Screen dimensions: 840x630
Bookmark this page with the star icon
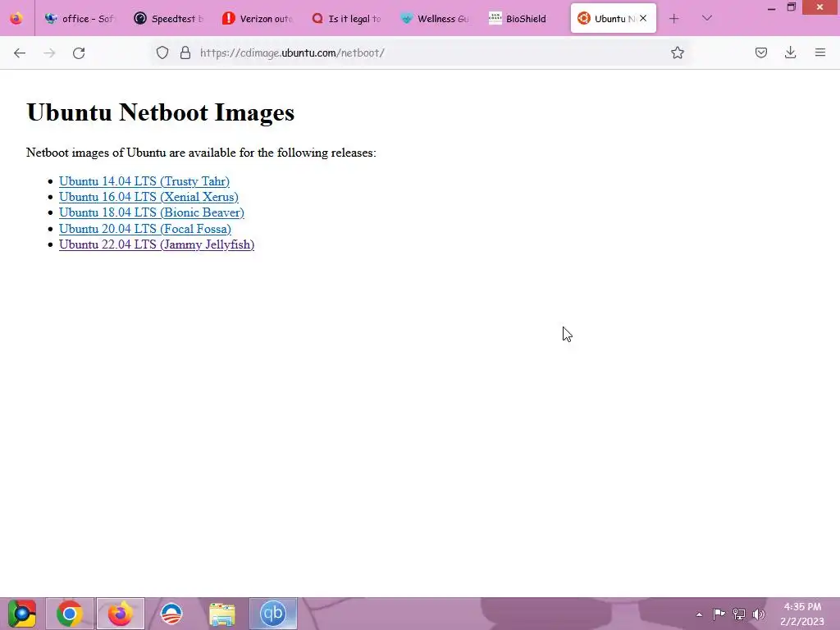point(677,52)
